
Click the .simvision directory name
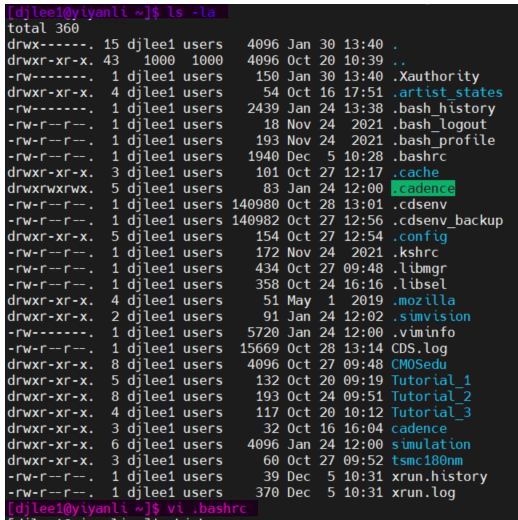(431, 317)
